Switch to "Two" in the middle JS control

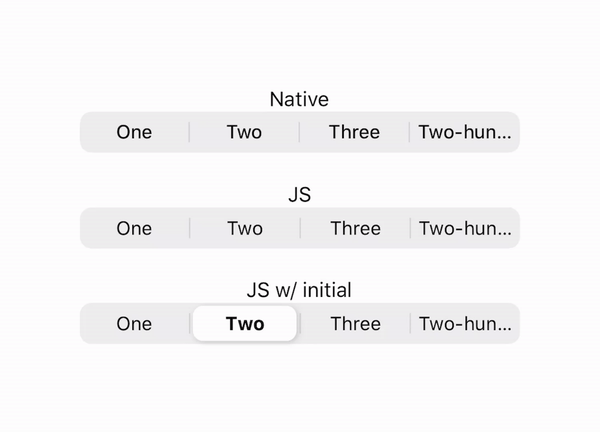tap(244, 228)
